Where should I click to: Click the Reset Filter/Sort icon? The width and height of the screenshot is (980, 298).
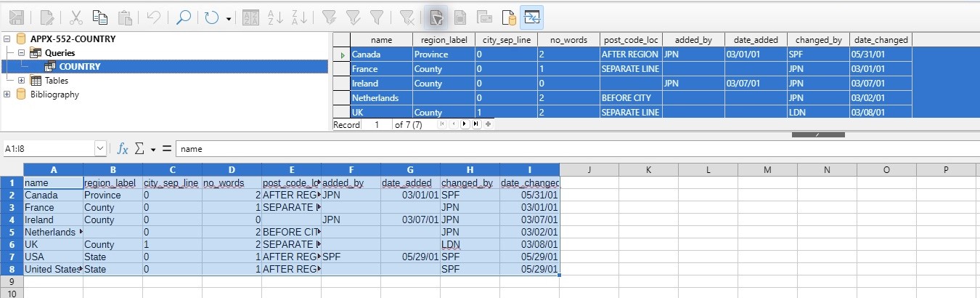pyautogui.click(x=407, y=16)
